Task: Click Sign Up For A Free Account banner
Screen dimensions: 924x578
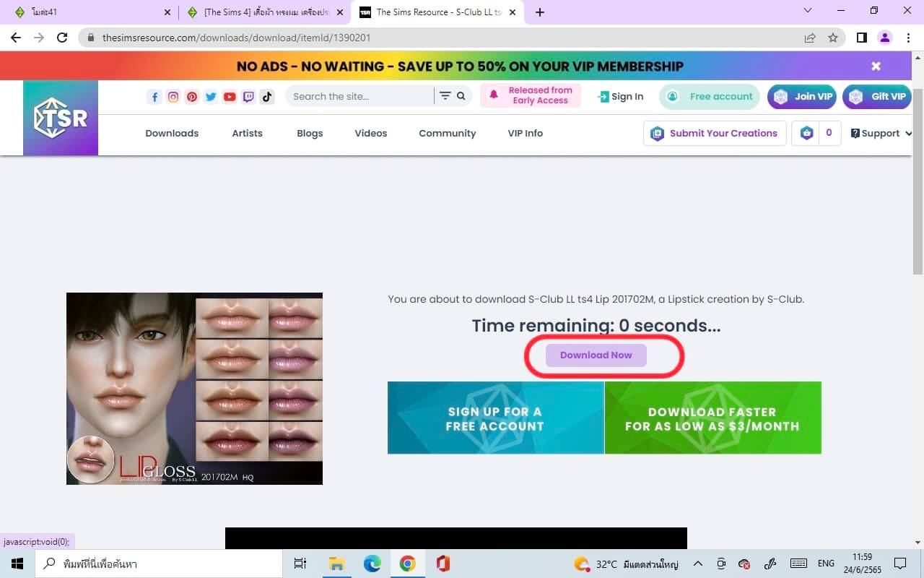Action: (495, 418)
